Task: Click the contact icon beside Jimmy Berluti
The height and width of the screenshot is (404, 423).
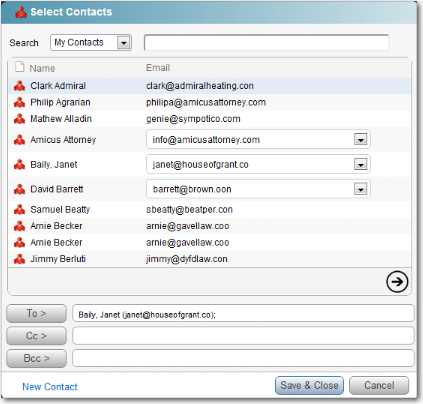Action: pyautogui.click(x=20, y=259)
